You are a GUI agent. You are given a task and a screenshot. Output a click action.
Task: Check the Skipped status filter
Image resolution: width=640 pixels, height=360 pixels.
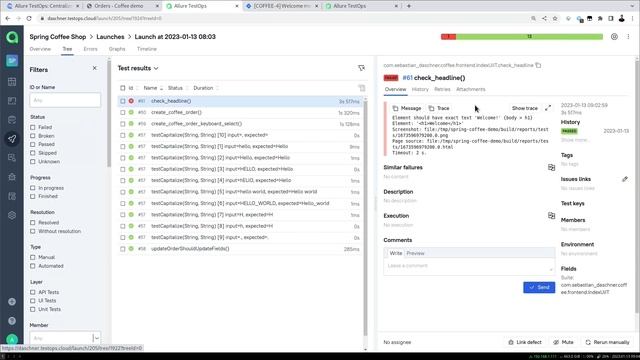[33, 153]
